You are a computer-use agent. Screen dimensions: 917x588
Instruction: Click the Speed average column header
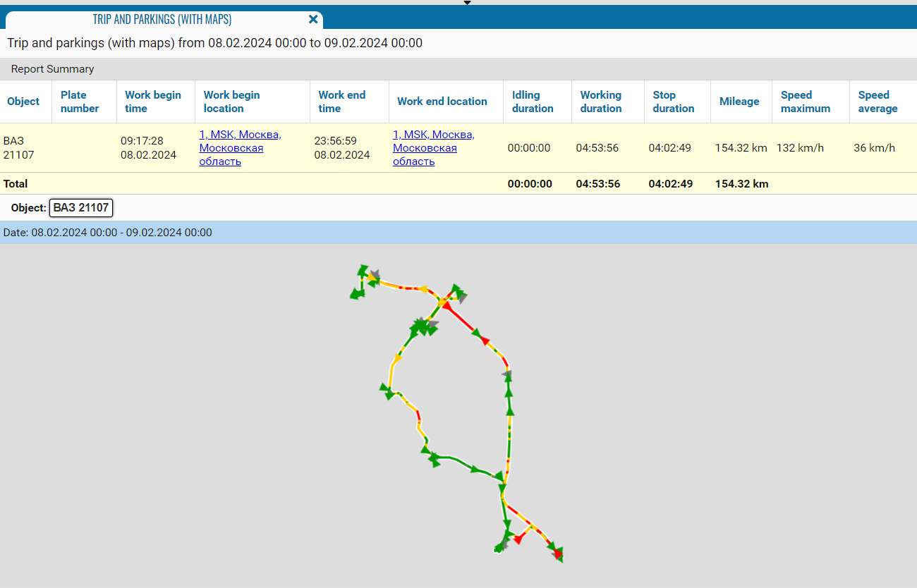pyautogui.click(x=877, y=102)
